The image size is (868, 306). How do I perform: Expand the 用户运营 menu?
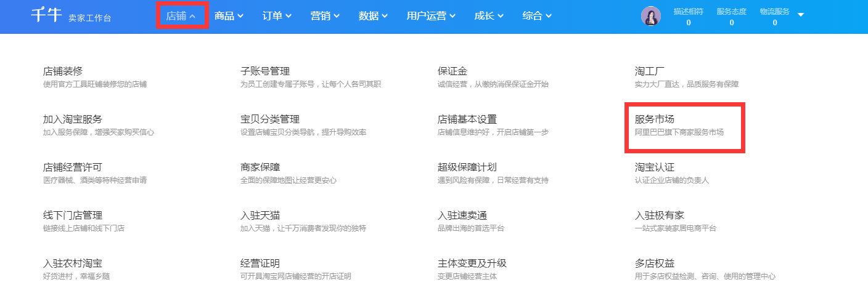tap(431, 16)
